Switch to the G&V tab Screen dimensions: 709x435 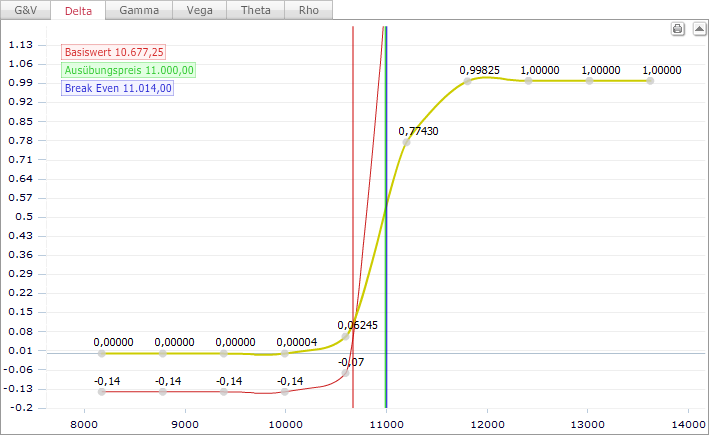(25, 10)
